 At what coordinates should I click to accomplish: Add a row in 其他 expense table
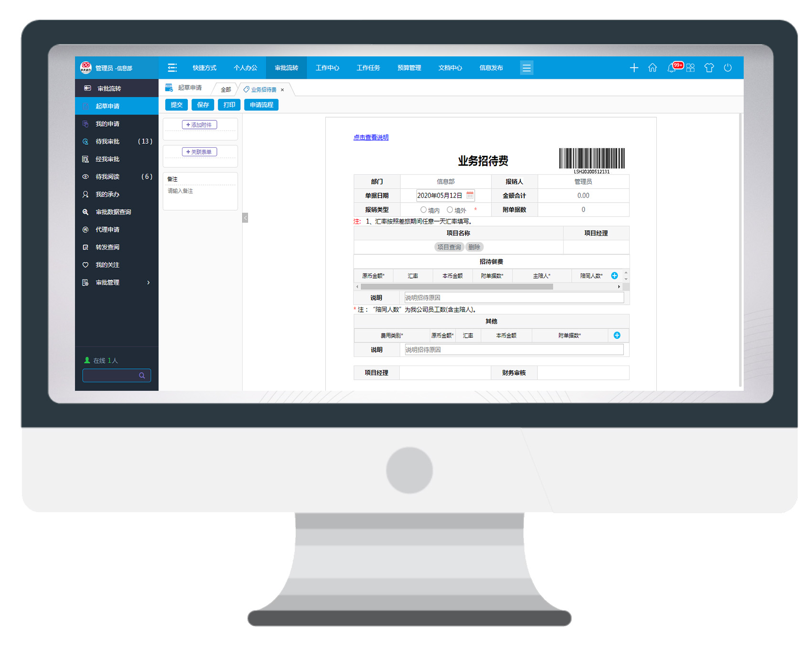click(617, 335)
